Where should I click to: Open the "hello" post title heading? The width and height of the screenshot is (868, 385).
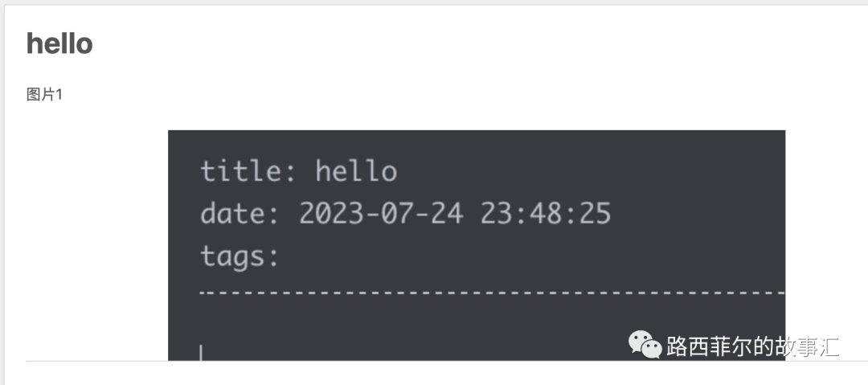59,43
